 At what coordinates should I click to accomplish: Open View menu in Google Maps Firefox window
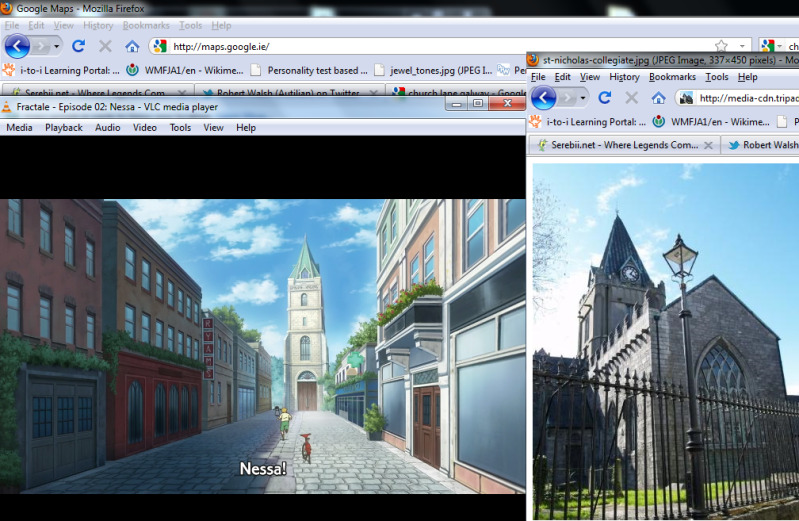click(64, 25)
